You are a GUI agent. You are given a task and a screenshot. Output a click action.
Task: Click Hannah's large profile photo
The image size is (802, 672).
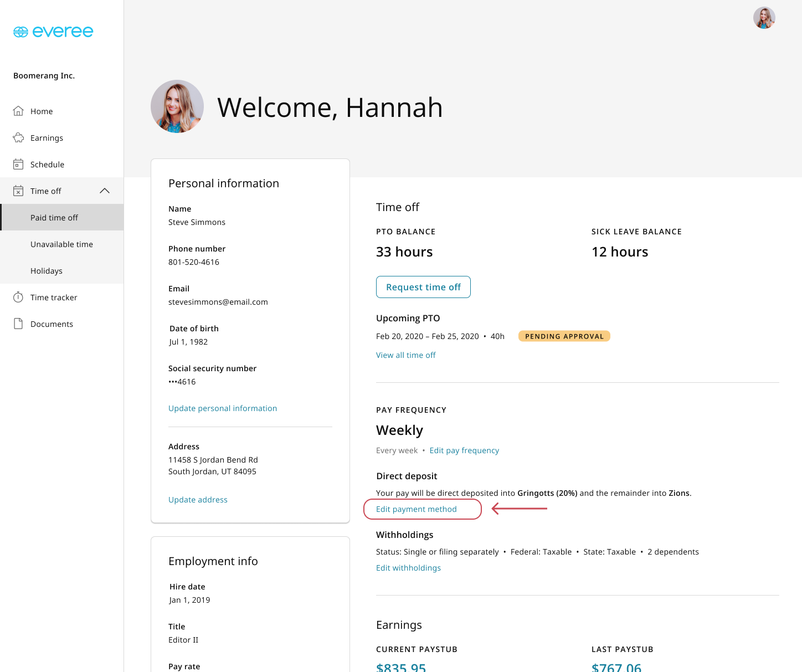177,106
